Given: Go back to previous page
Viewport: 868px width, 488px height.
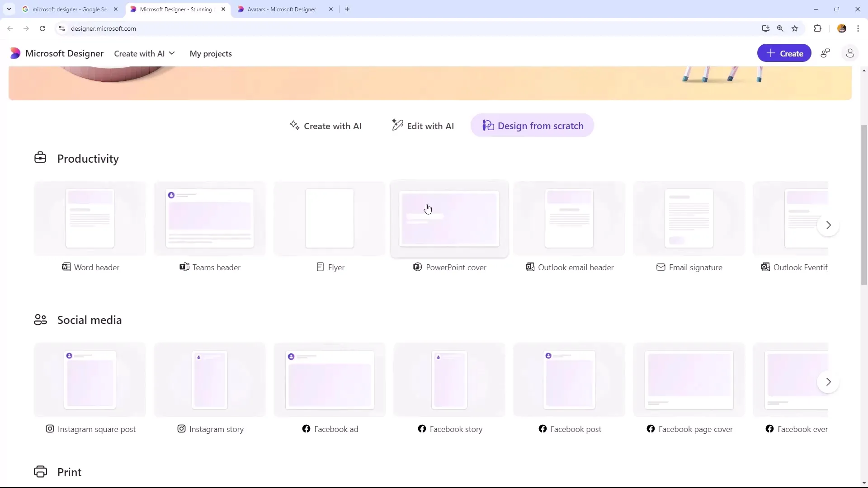Looking at the screenshot, I should click(x=10, y=28).
